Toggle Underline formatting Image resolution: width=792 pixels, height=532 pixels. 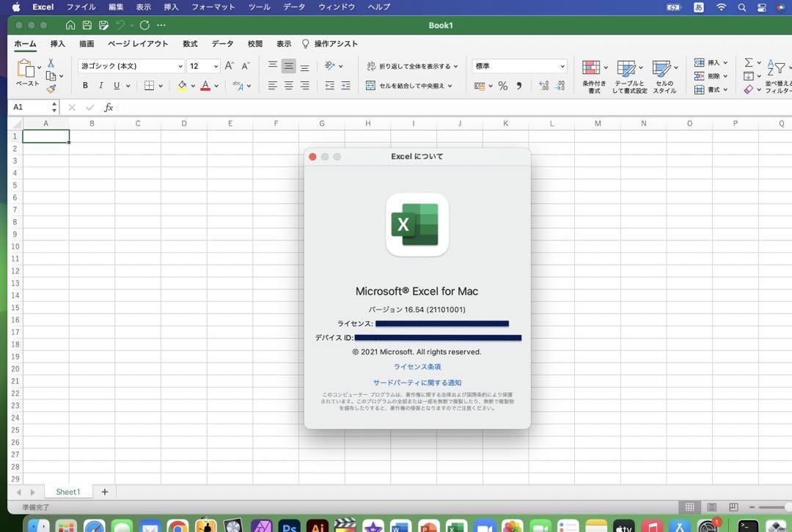[x=117, y=85]
